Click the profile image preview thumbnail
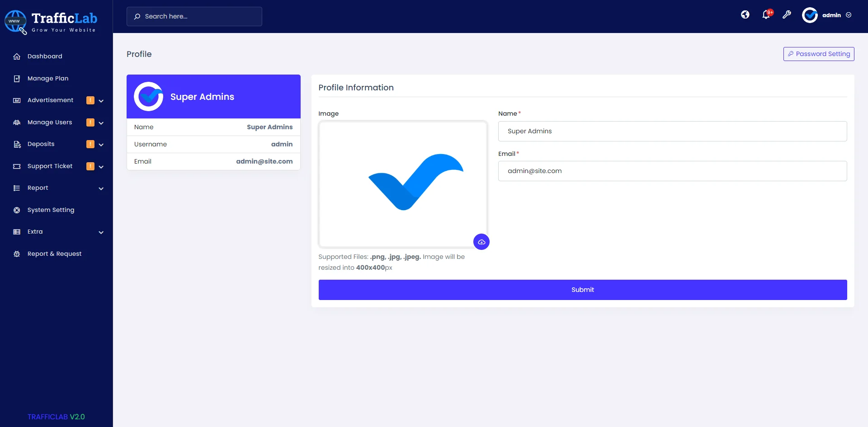The height and width of the screenshot is (427, 868). tap(403, 184)
